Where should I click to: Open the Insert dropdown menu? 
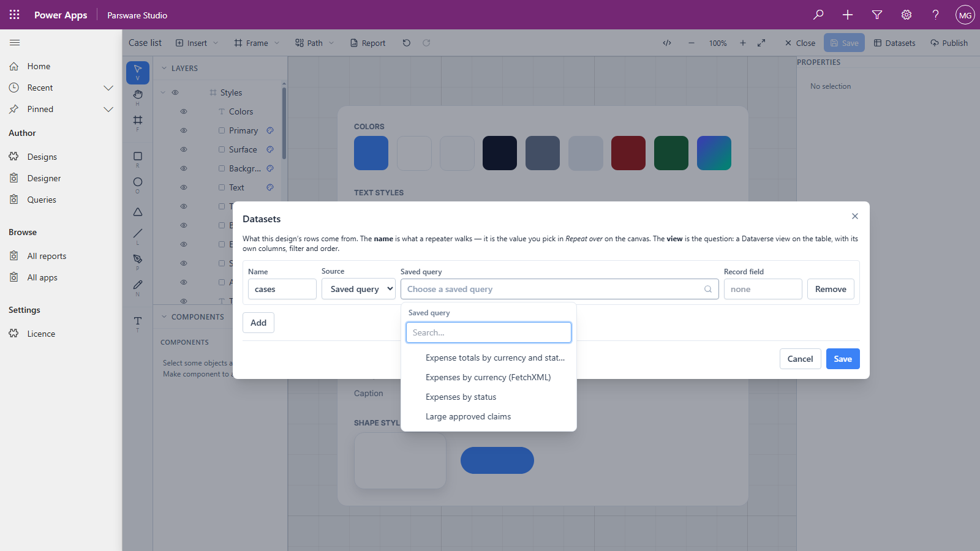click(x=197, y=43)
